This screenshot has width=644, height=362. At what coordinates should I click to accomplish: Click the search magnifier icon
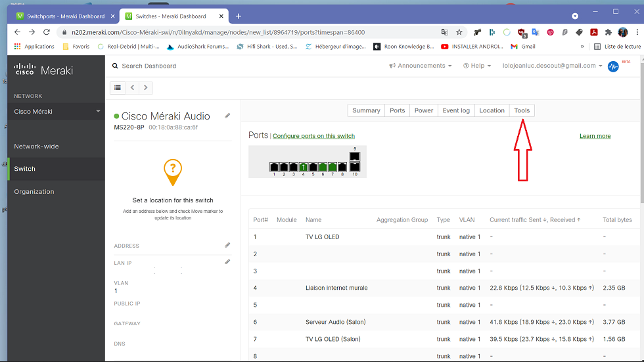point(115,66)
